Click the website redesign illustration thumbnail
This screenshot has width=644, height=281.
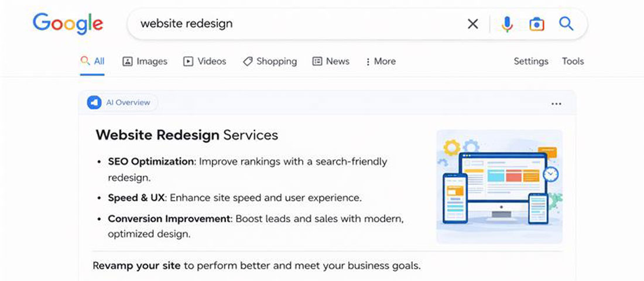499,187
